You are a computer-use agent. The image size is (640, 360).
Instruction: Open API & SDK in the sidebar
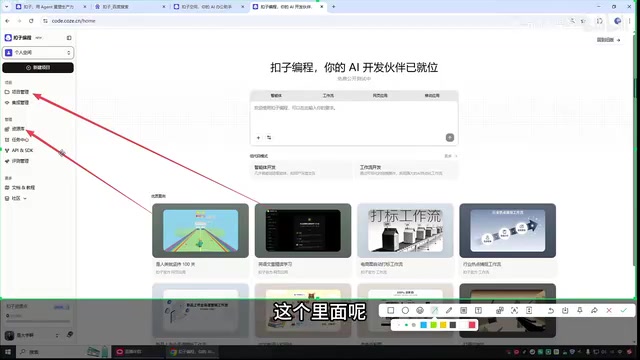(x=19, y=150)
